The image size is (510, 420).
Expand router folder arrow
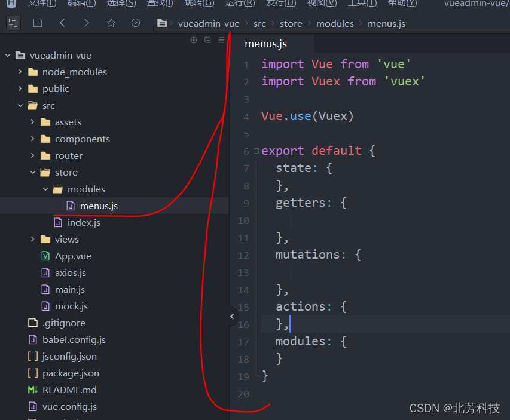click(x=32, y=155)
